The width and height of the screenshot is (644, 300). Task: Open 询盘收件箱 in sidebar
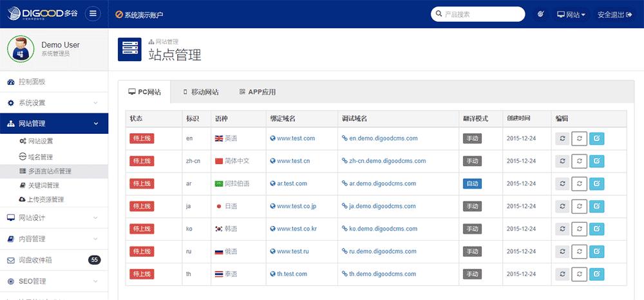point(54,260)
